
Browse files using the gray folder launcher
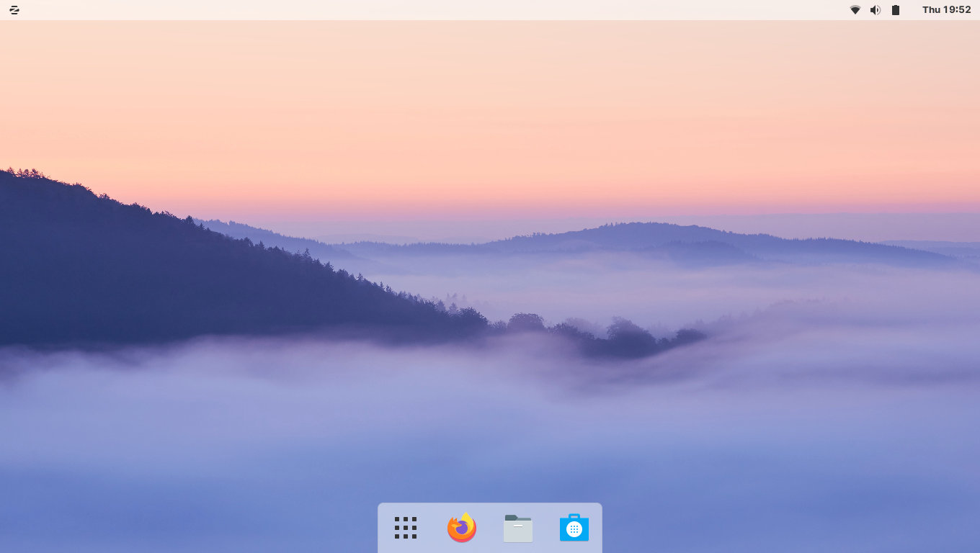[517, 528]
